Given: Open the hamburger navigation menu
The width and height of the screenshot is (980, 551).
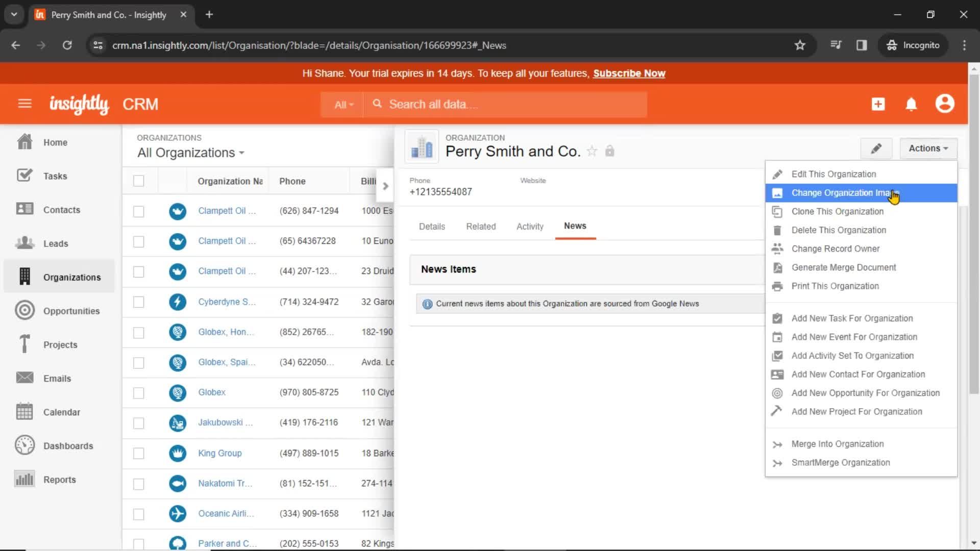Looking at the screenshot, I should [x=24, y=104].
